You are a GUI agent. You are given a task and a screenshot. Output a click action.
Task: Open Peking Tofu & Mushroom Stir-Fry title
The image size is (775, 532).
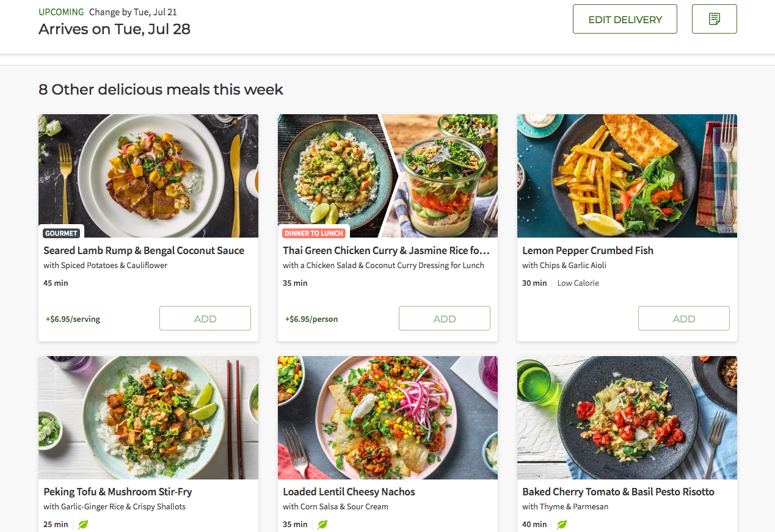118,492
